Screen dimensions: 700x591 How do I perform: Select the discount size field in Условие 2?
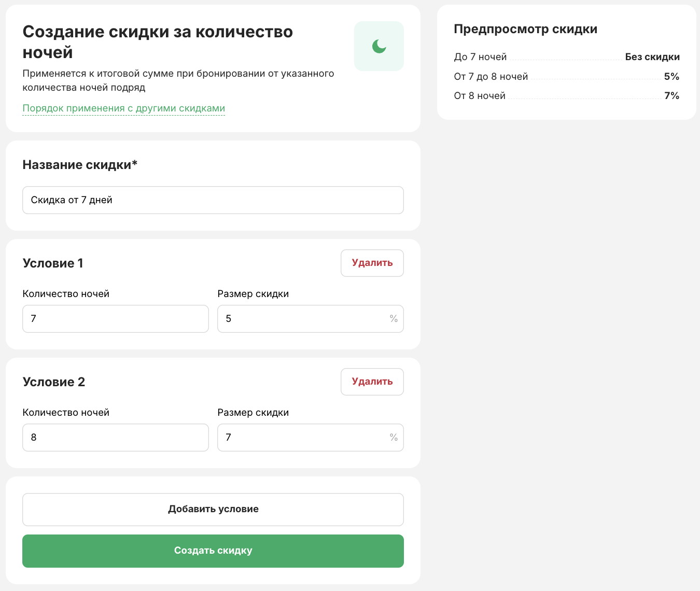coord(311,438)
